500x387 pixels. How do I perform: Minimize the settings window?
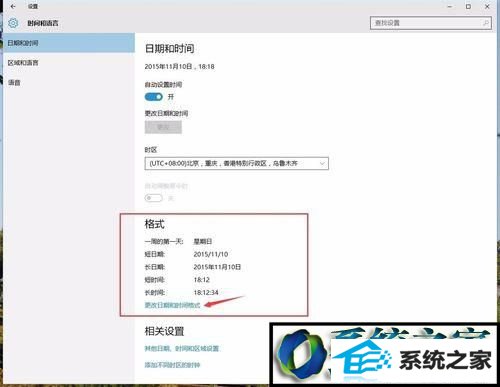(x=450, y=6)
